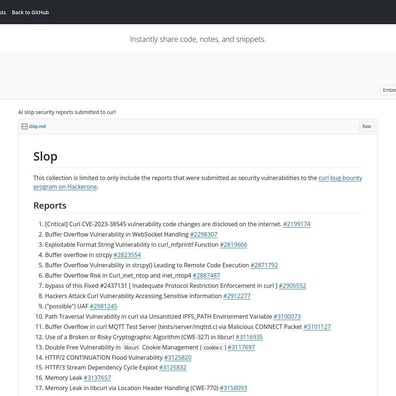The image size is (396, 396).
Task: Open report #2823554 strcpy overflow
Action: coord(127,255)
